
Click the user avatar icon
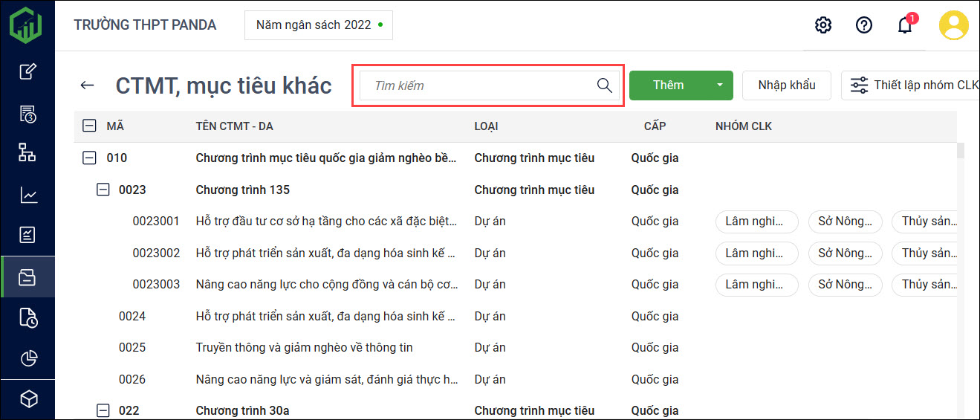953,25
